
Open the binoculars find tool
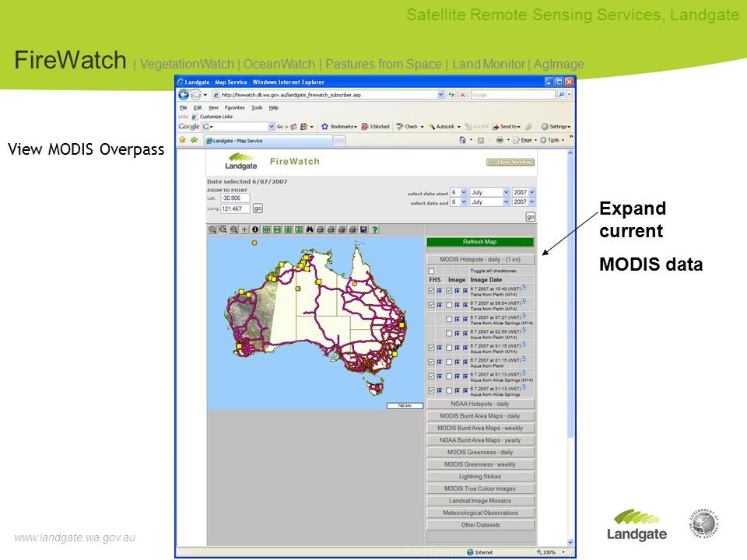310,229
